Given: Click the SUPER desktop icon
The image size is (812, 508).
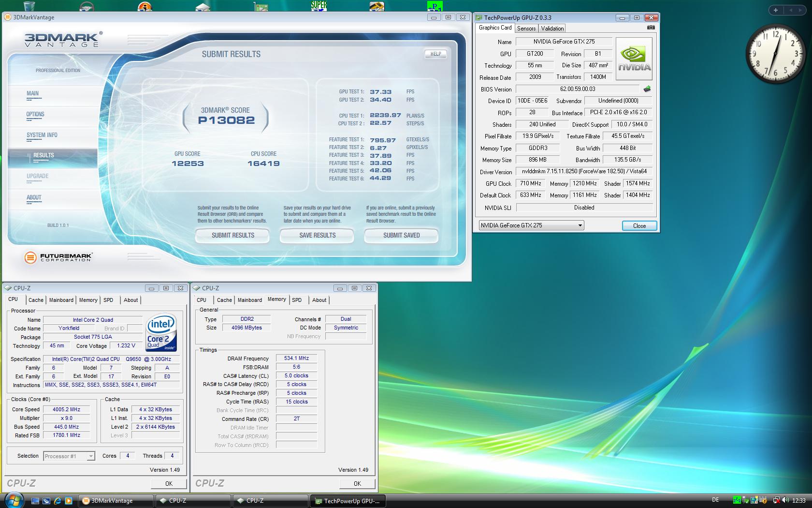Looking at the screenshot, I should point(319,5).
